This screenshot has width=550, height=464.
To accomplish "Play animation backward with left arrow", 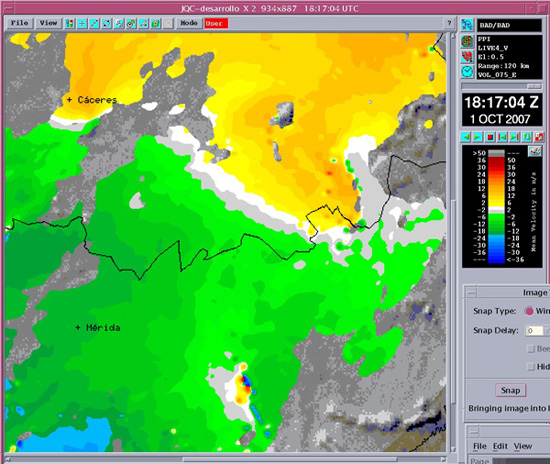I will [x=466, y=137].
